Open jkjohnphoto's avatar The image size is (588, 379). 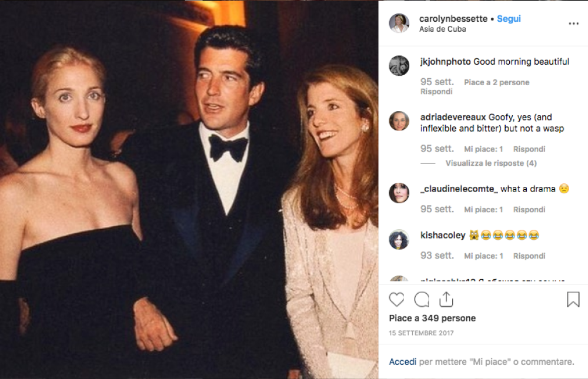coord(399,66)
